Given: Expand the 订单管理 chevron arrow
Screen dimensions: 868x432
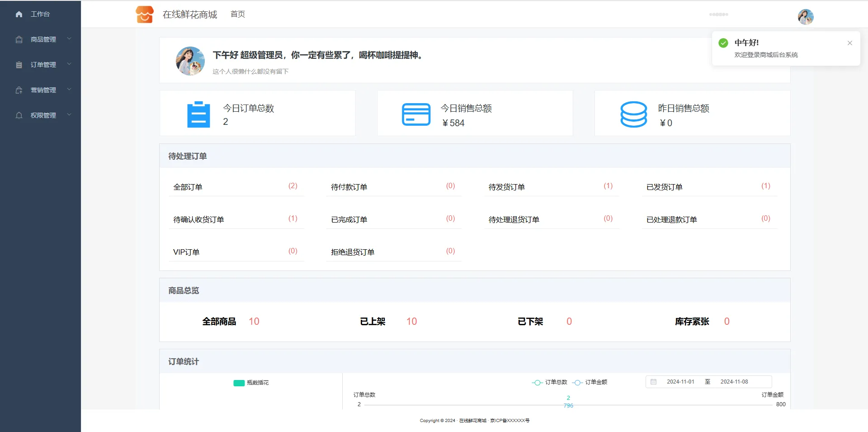Looking at the screenshot, I should coord(69,64).
